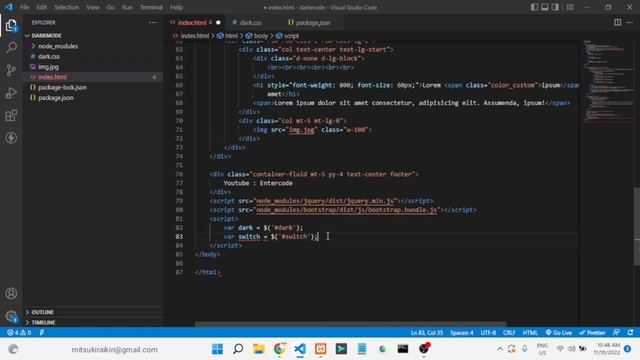Open the Source Control view
The width and height of the screenshot is (640, 360).
[11, 70]
